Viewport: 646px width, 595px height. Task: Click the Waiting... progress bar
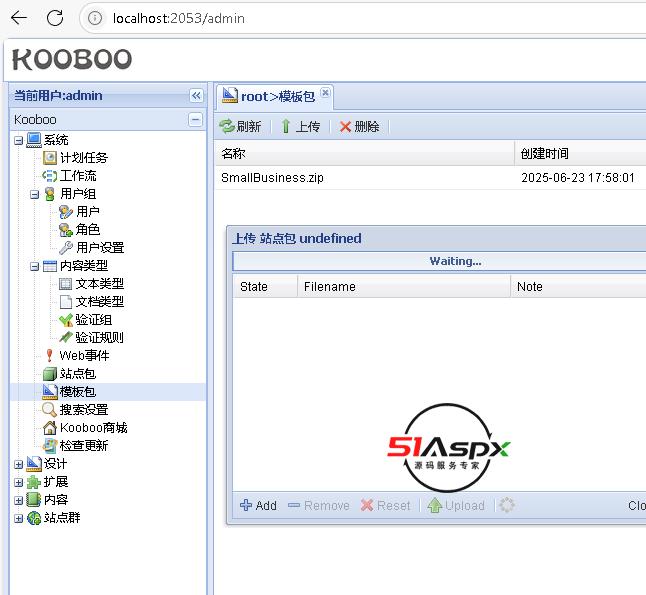click(439, 261)
